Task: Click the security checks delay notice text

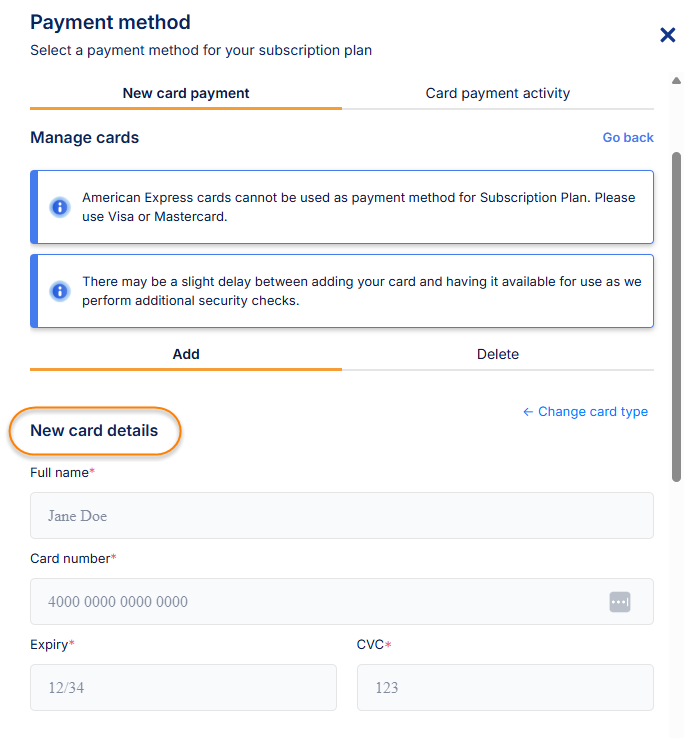Action: (x=361, y=291)
